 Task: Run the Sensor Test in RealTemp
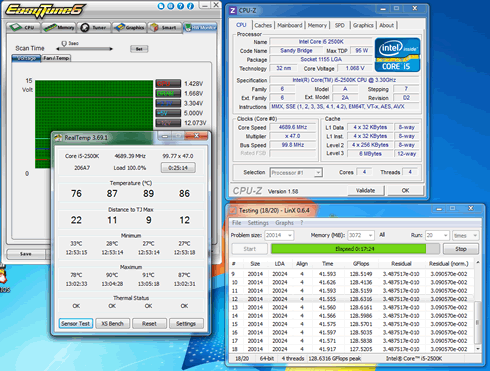[76, 323]
